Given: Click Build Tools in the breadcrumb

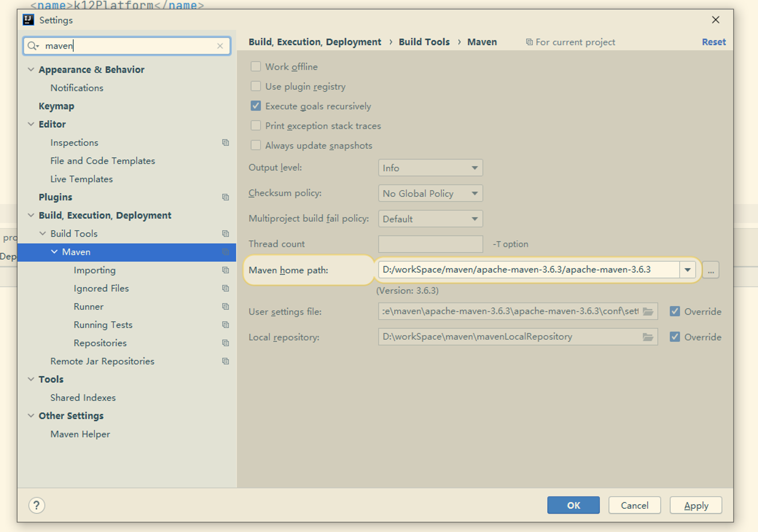Looking at the screenshot, I should [424, 42].
